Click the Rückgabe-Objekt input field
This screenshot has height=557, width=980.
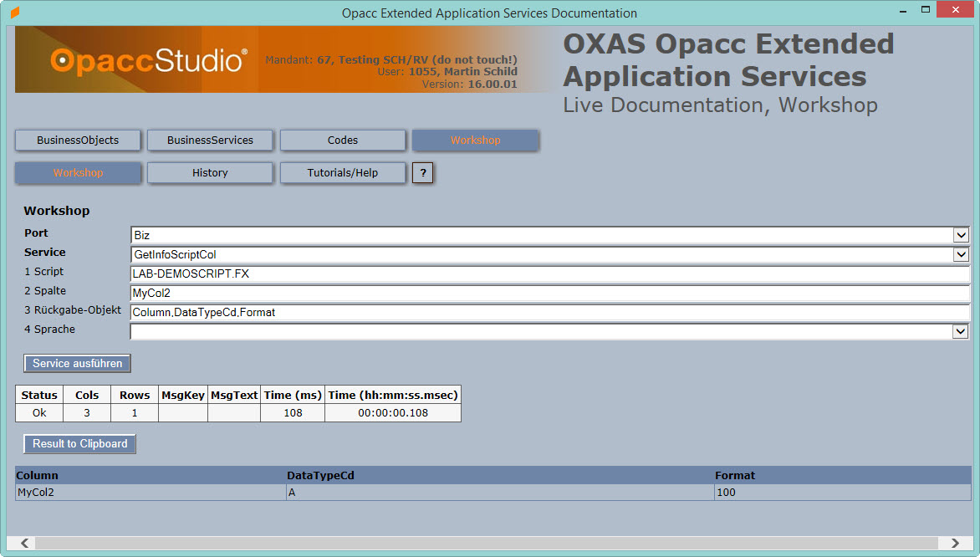tap(550, 313)
